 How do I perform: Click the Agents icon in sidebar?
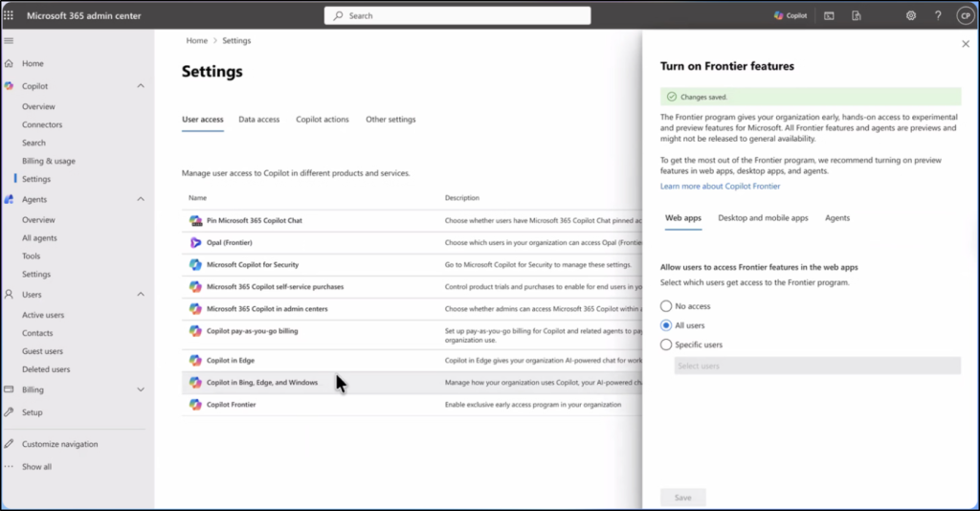pyautogui.click(x=9, y=199)
